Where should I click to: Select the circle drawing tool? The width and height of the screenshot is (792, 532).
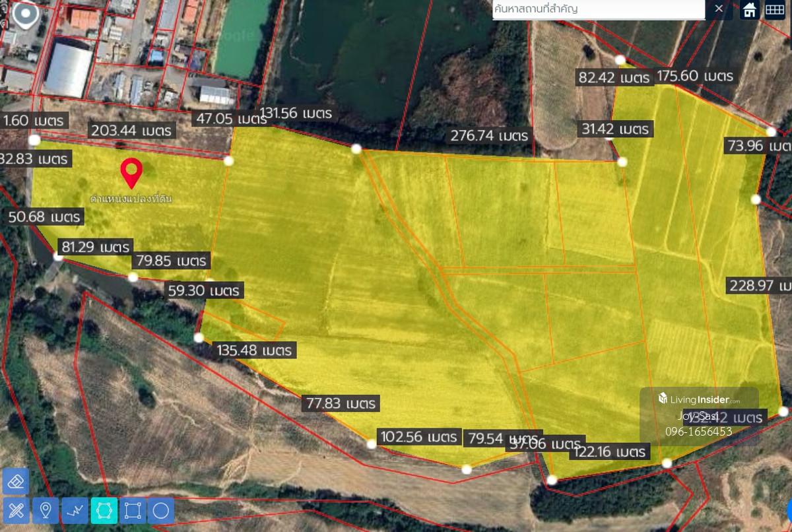coord(161,510)
